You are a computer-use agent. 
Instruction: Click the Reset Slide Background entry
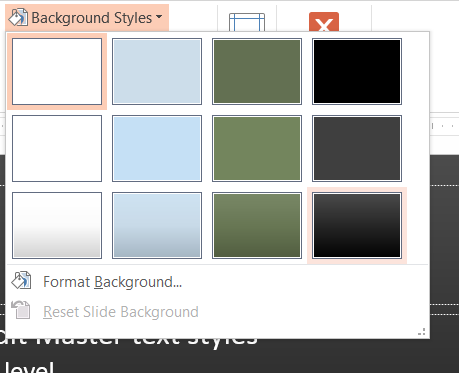(217, 312)
